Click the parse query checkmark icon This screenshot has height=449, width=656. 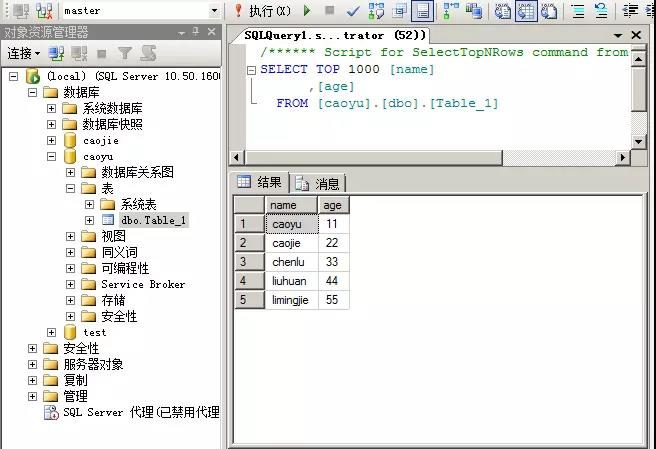(x=353, y=11)
